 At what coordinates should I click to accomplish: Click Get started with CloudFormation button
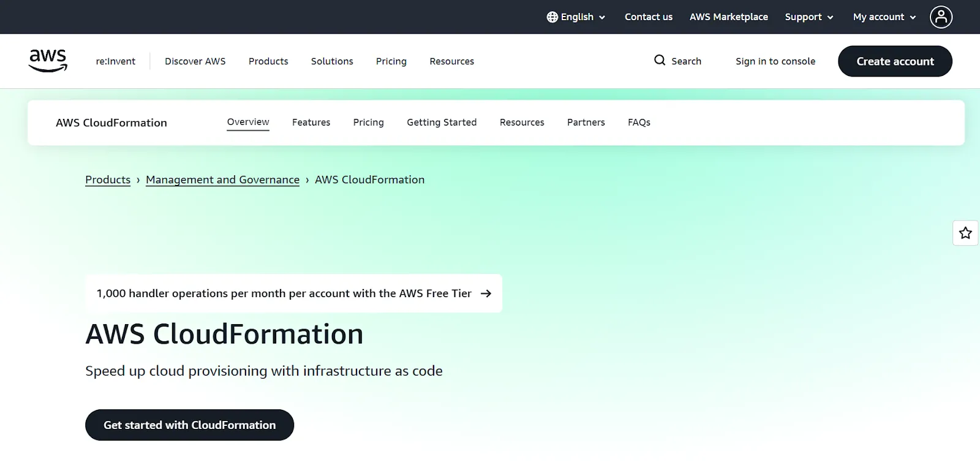coord(190,425)
